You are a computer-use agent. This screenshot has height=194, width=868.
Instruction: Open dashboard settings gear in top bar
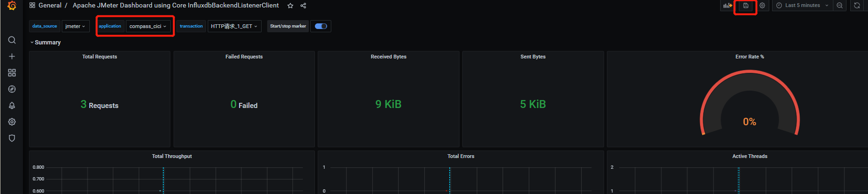(762, 6)
